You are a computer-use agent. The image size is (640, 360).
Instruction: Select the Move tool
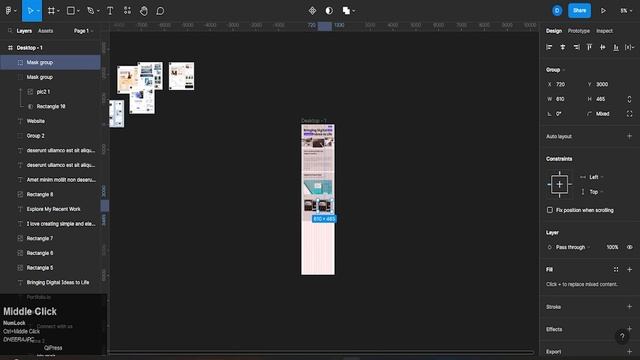[x=29, y=11]
